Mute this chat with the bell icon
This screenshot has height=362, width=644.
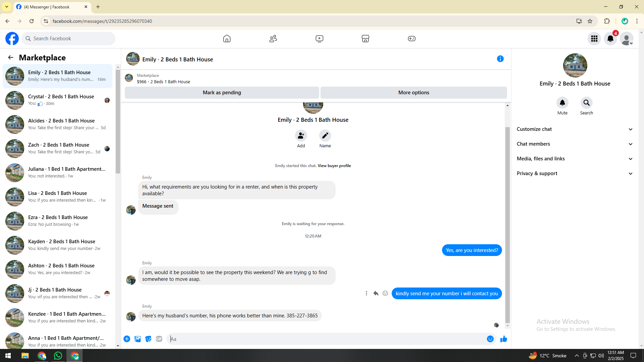pos(562,103)
